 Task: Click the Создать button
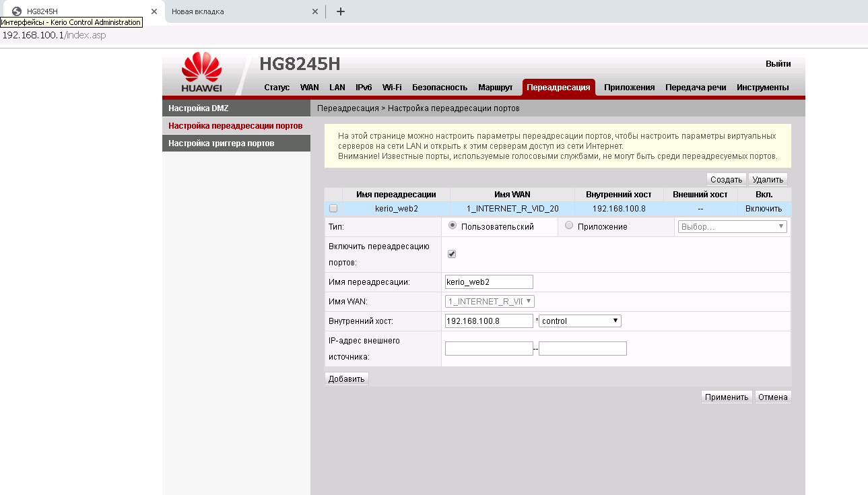(726, 180)
